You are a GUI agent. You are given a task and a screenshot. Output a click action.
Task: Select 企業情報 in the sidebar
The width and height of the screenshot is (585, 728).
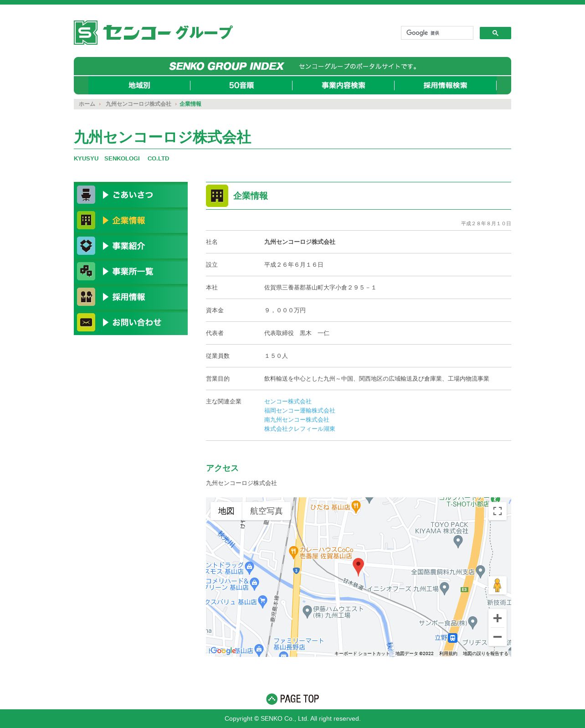click(131, 220)
